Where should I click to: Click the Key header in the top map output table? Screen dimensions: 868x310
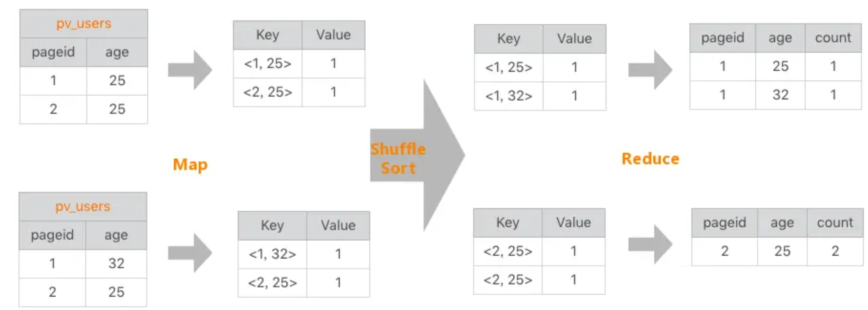(268, 35)
